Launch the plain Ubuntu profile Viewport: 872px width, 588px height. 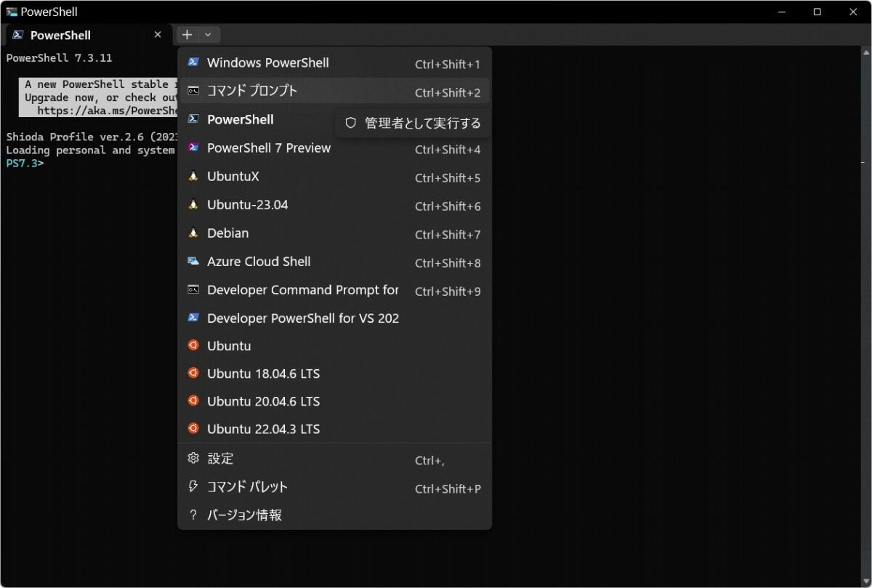334,346
